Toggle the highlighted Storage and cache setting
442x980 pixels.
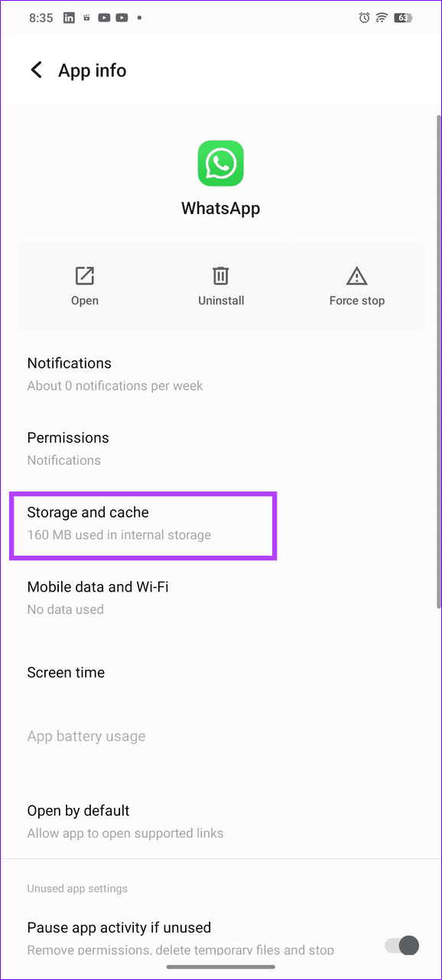click(x=143, y=525)
